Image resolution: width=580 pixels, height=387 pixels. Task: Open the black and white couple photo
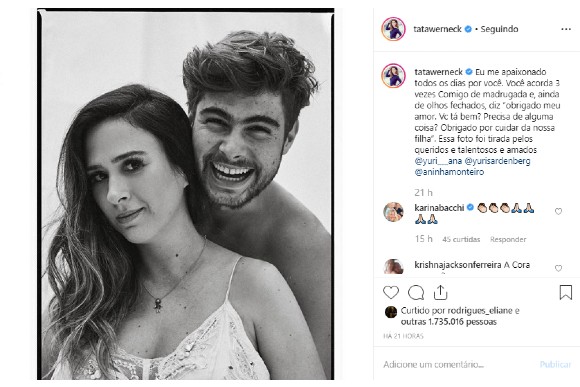tap(186, 194)
